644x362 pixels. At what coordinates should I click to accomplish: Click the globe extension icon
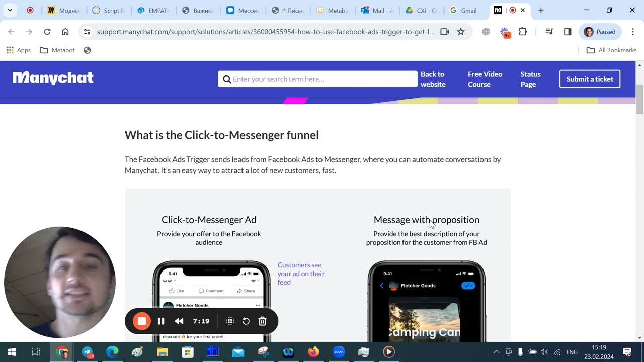pos(486,32)
